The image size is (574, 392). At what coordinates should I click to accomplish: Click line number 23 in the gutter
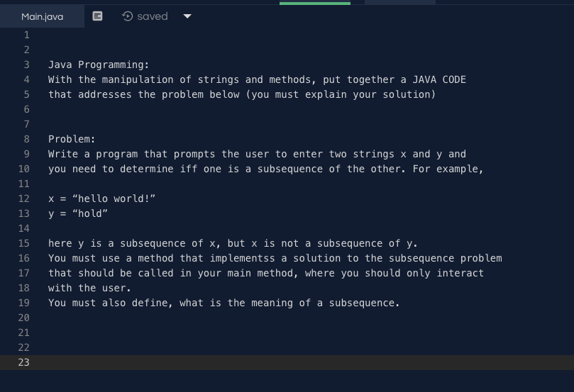pos(24,362)
